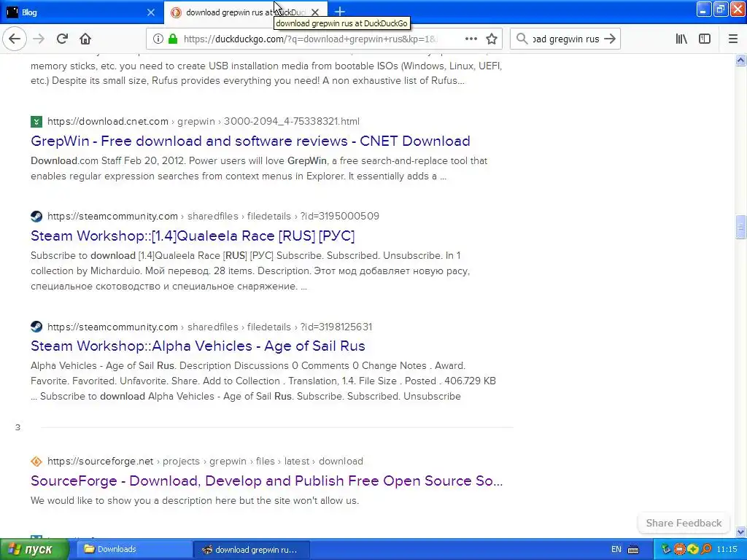Click the CNET favicon next to result
The width and height of the screenshot is (747, 560).
tap(36, 122)
